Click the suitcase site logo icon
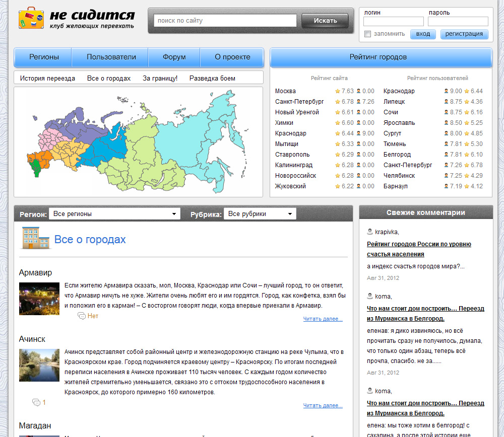504x437 pixels. pos(31,18)
